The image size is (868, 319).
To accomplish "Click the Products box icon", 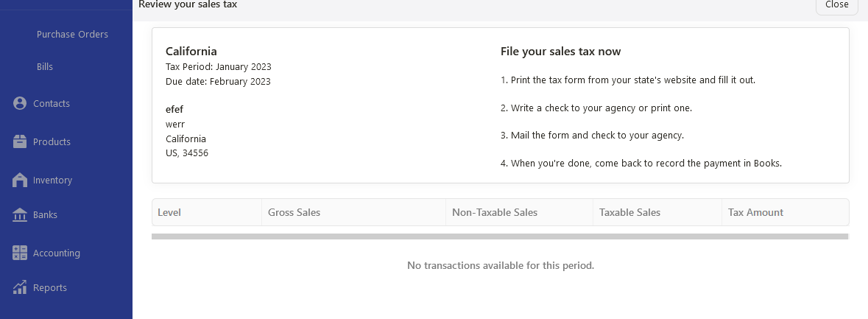I will coord(19,141).
